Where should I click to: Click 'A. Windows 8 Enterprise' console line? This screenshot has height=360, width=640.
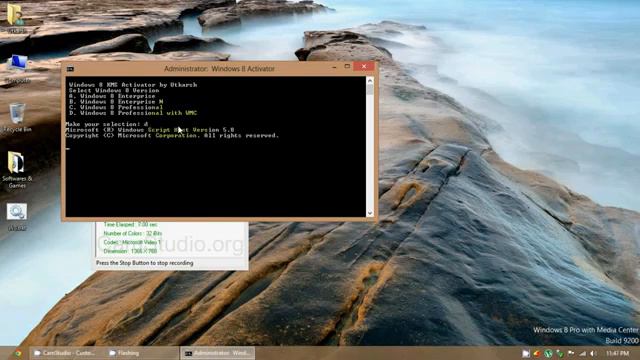[x=112, y=96]
